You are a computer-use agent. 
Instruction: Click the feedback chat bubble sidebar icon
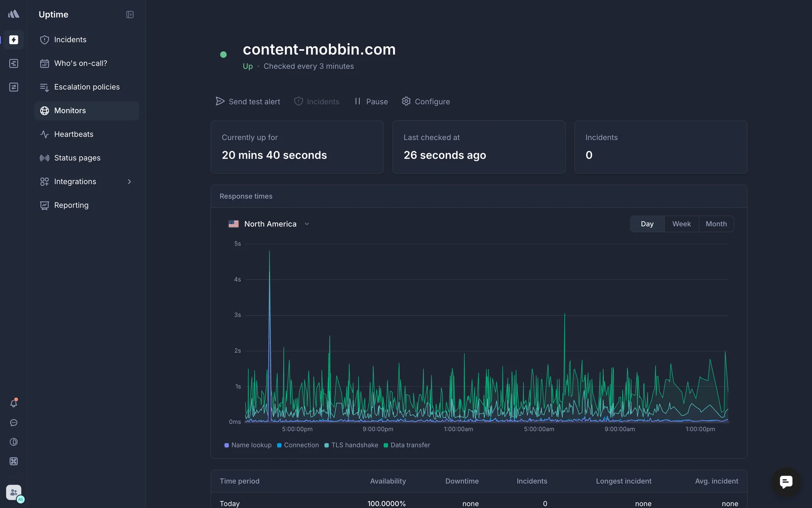[x=14, y=423]
